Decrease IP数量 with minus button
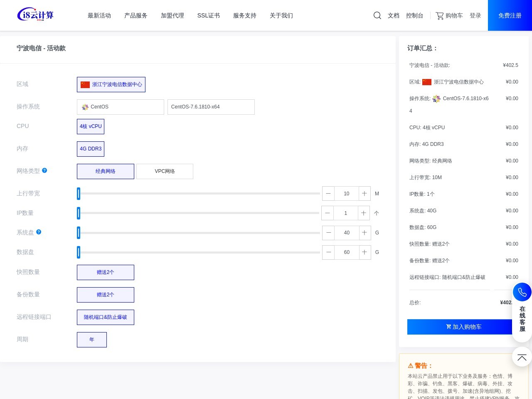Screen dimensions: 532x399 328,213
